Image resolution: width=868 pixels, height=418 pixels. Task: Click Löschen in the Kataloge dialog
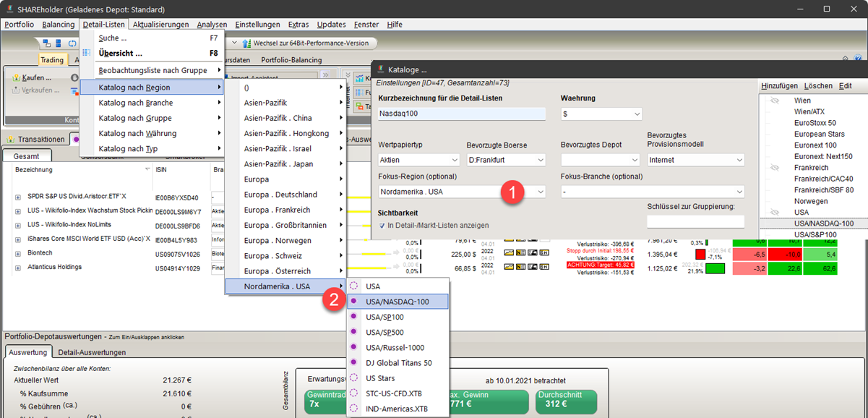click(x=818, y=86)
